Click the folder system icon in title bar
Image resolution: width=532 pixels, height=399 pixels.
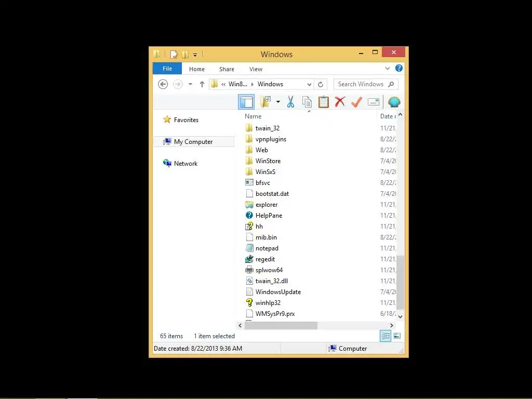pyautogui.click(x=157, y=54)
